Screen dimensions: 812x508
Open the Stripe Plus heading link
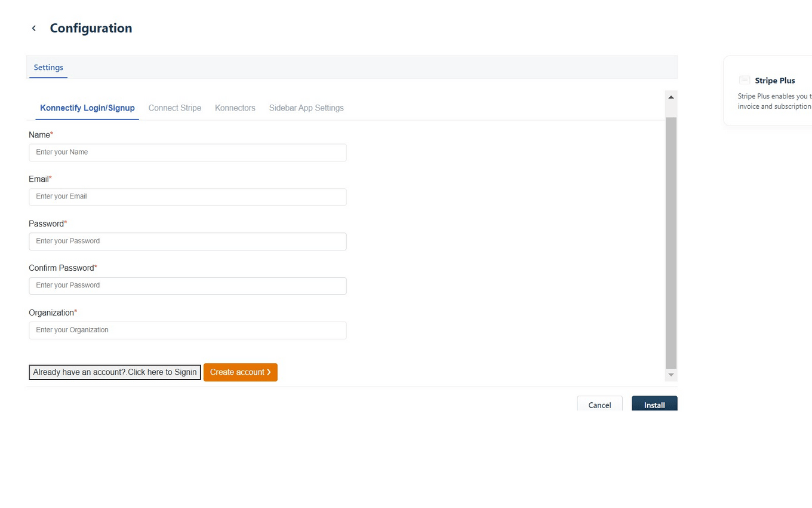pyautogui.click(x=774, y=80)
